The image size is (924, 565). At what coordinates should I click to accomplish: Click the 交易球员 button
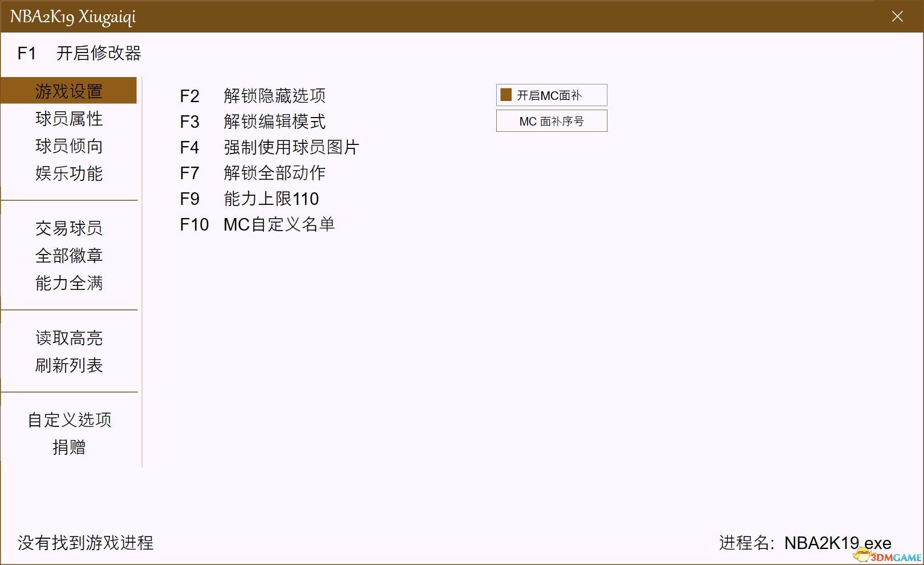pyautogui.click(x=68, y=228)
